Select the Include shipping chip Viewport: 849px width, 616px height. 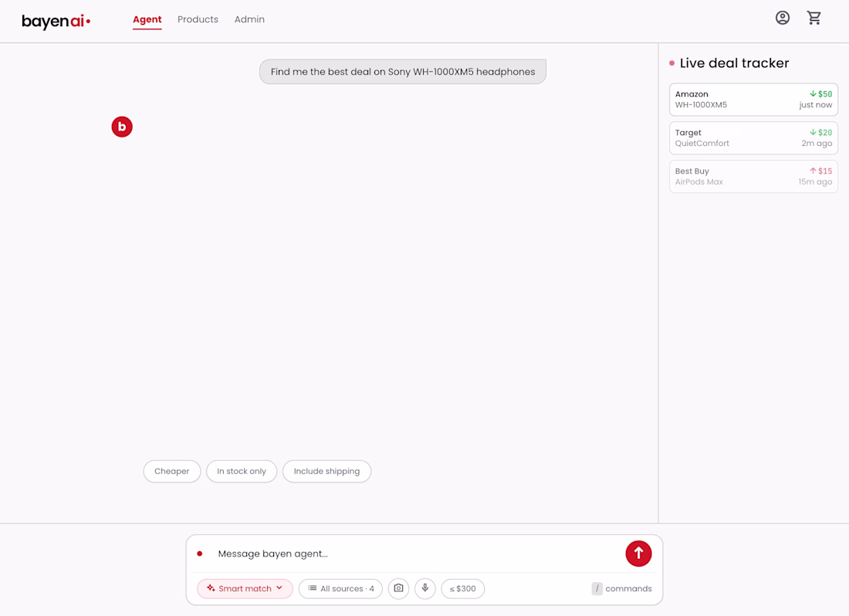pyautogui.click(x=326, y=471)
